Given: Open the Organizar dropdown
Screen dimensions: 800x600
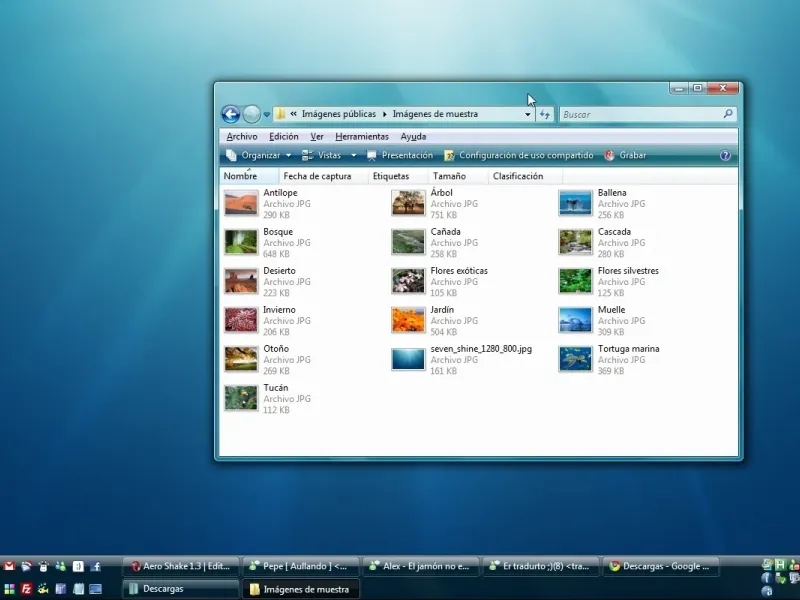Looking at the screenshot, I should [259, 155].
